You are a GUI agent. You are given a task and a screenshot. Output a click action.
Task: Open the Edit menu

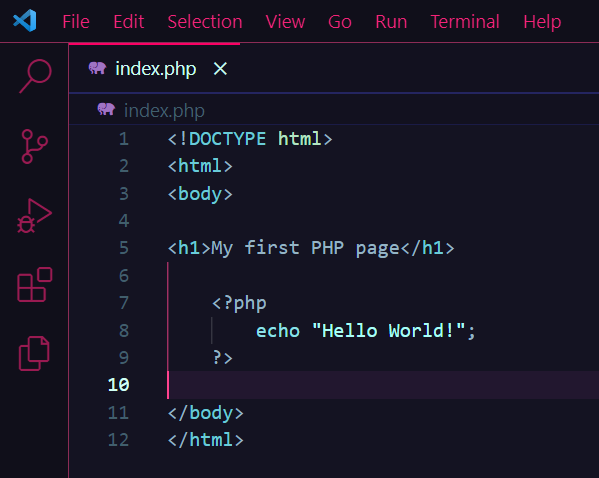(129, 21)
